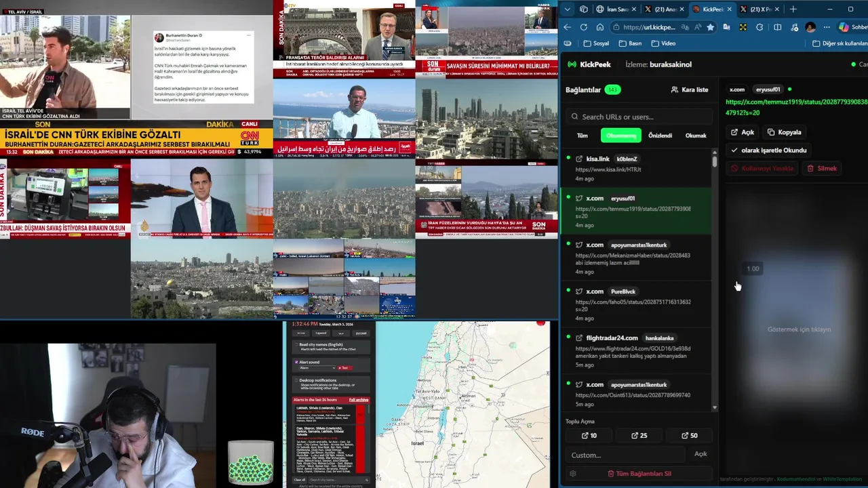This screenshot has height=488, width=868.
Task: Open the flightradar24.com external link icon
Action: (579, 338)
